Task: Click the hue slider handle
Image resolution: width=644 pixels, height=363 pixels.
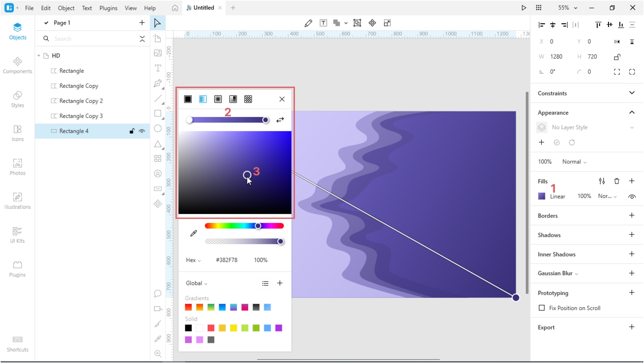Action: click(258, 226)
